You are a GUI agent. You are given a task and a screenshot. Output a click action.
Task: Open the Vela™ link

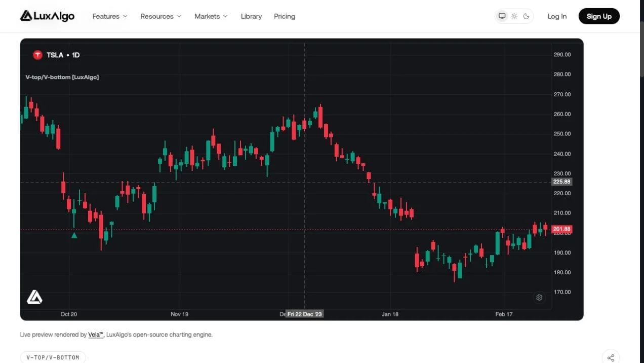point(96,335)
